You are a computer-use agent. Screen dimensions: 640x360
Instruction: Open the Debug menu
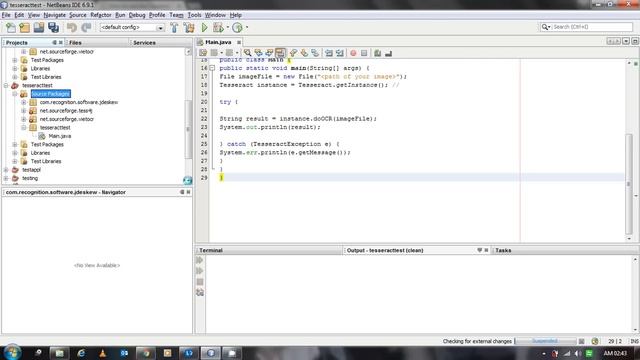tap(137, 15)
